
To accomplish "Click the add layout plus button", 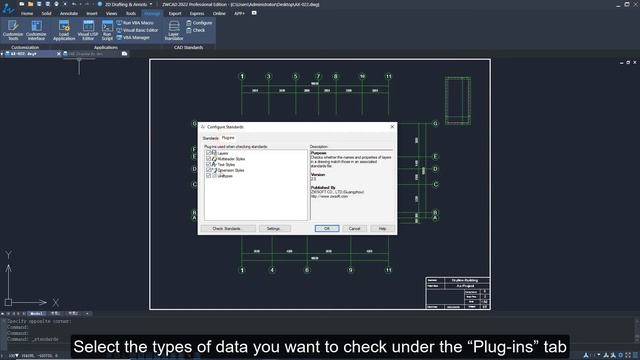I will pos(87,313).
